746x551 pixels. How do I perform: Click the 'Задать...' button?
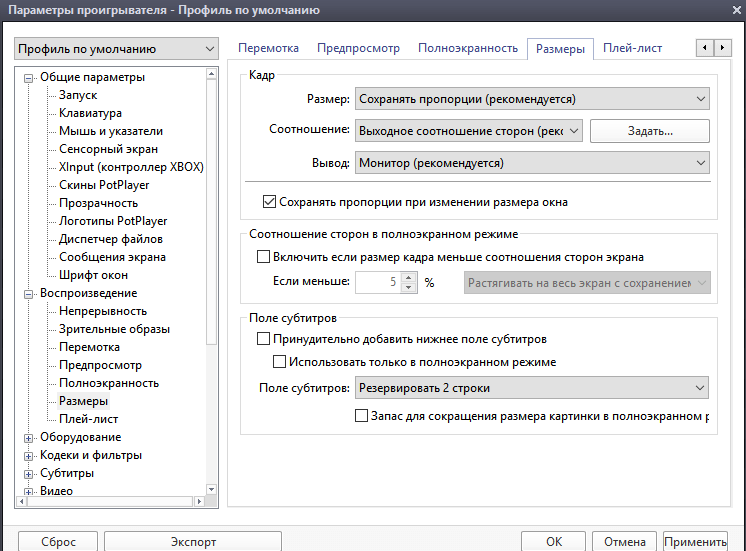[649, 131]
